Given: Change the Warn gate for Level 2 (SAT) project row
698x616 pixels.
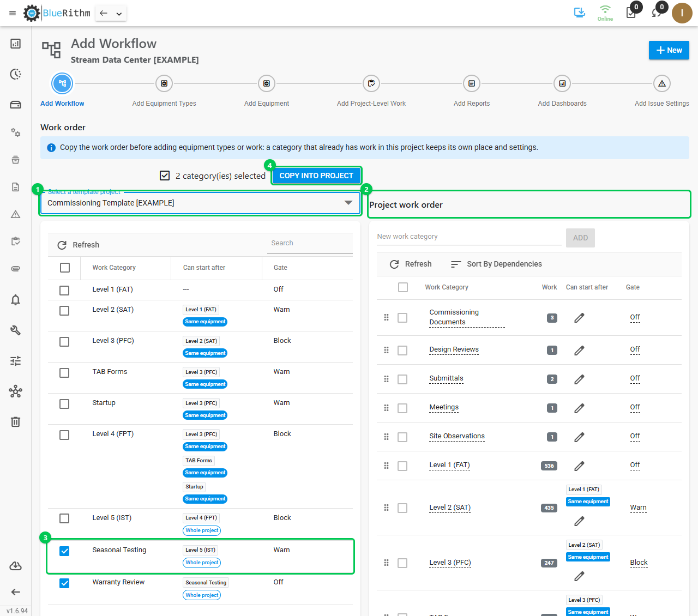Looking at the screenshot, I should coord(638,508).
